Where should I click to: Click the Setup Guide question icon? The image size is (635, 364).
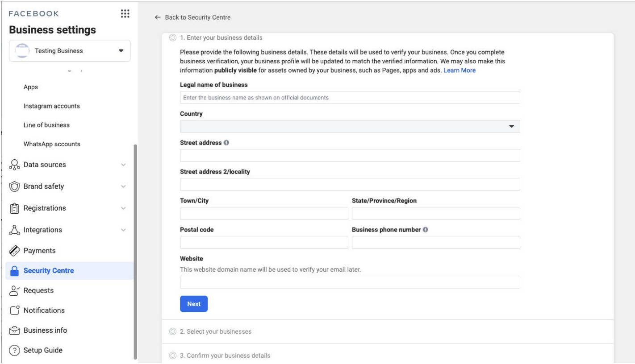tap(15, 350)
